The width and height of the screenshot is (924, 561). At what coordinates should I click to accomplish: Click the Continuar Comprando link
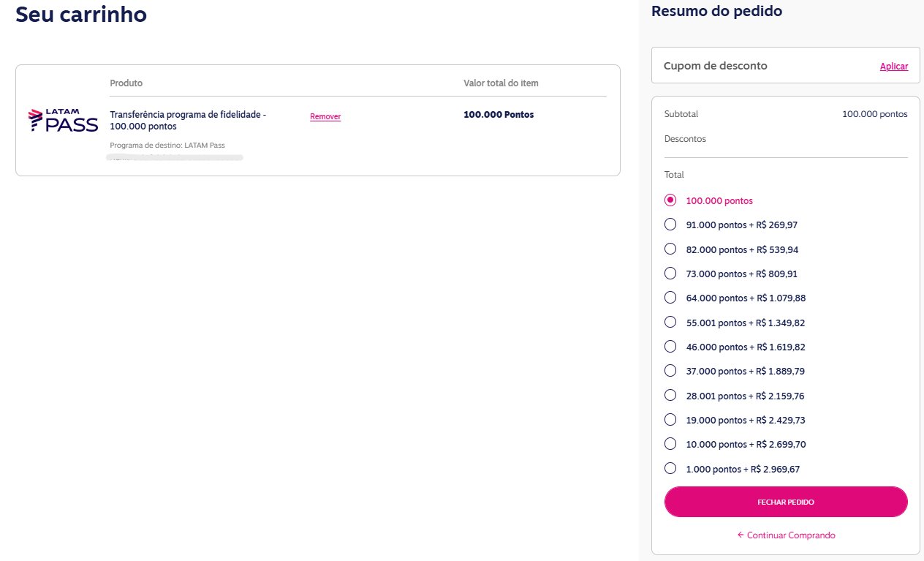(x=786, y=535)
